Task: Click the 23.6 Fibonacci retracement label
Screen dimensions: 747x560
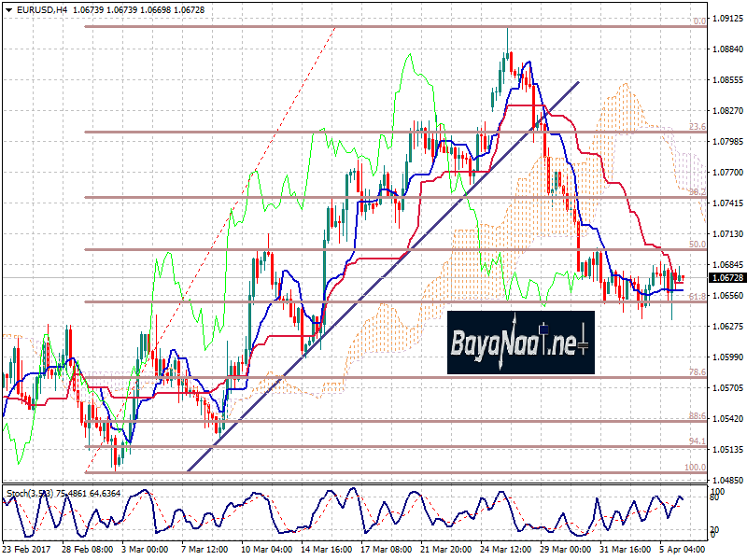Action: pos(697,126)
